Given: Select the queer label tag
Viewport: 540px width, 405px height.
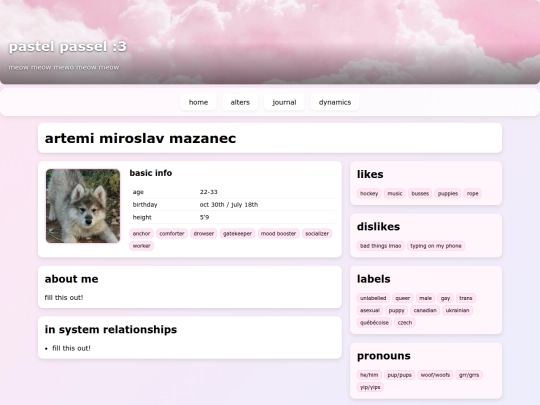Looking at the screenshot, I should (x=403, y=298).
